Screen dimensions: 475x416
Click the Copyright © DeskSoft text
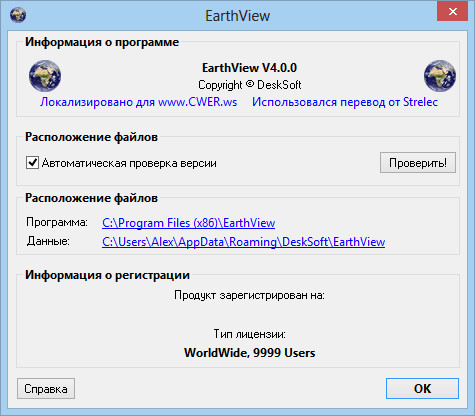pos(250,85)
